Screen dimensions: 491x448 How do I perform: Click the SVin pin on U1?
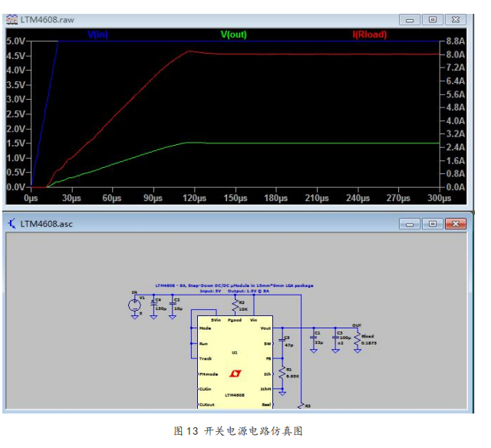216,320
